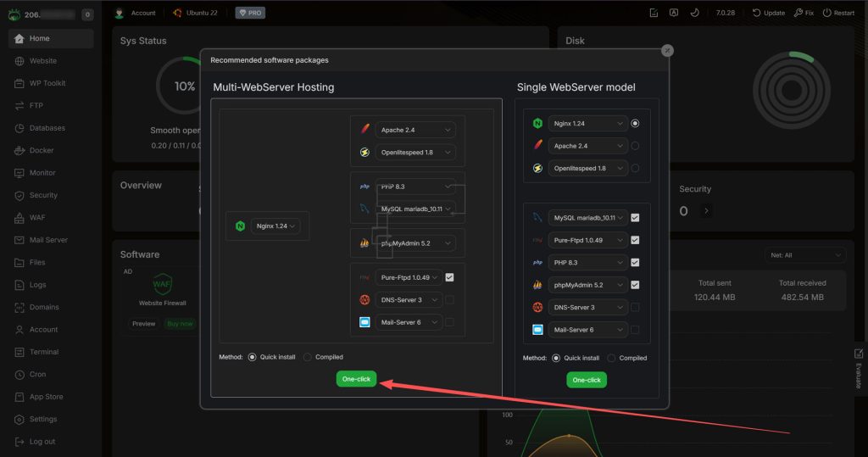
Task: Open the Docker section in sidebar
Action: point(41,150)
